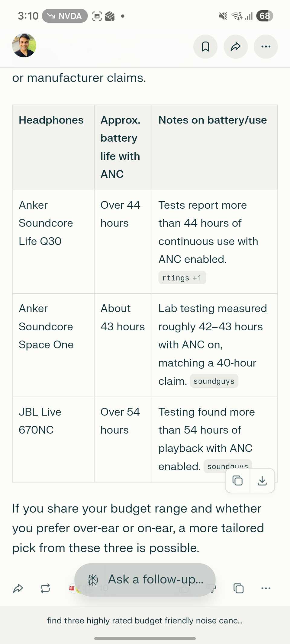Open the three-dot menu in the header
The image size is (290, 644).
click(266, 46)
